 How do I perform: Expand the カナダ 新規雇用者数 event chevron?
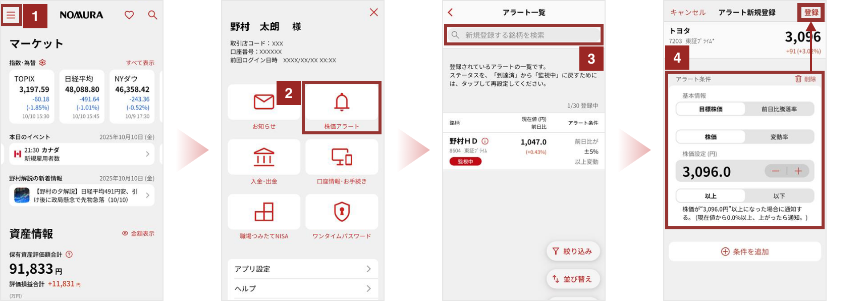[147, 154]
